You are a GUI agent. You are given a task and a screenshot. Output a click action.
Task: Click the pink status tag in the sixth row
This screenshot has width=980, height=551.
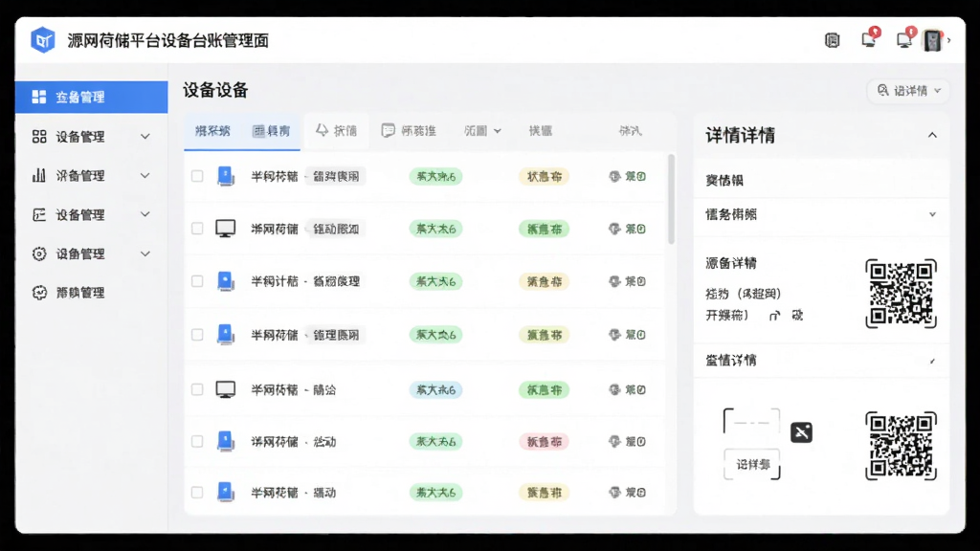coord(544,442)
